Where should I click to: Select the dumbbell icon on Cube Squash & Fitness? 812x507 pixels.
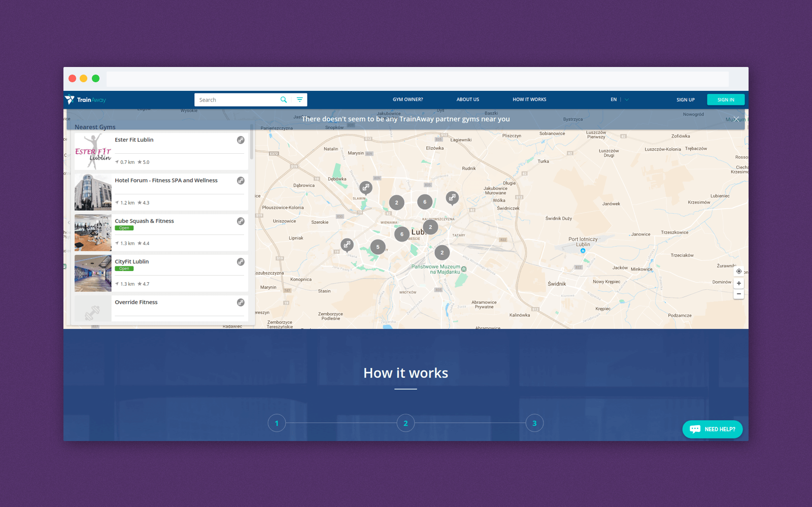point(241,221)
